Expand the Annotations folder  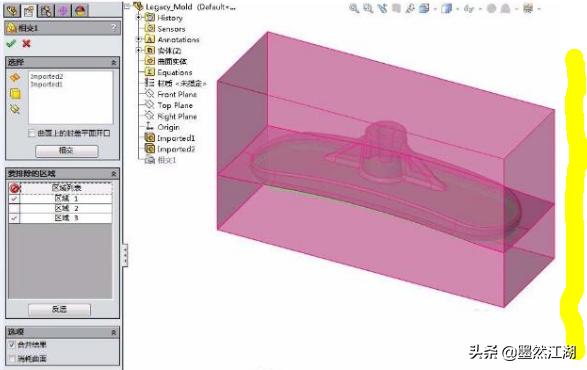[x=139, y=39]
